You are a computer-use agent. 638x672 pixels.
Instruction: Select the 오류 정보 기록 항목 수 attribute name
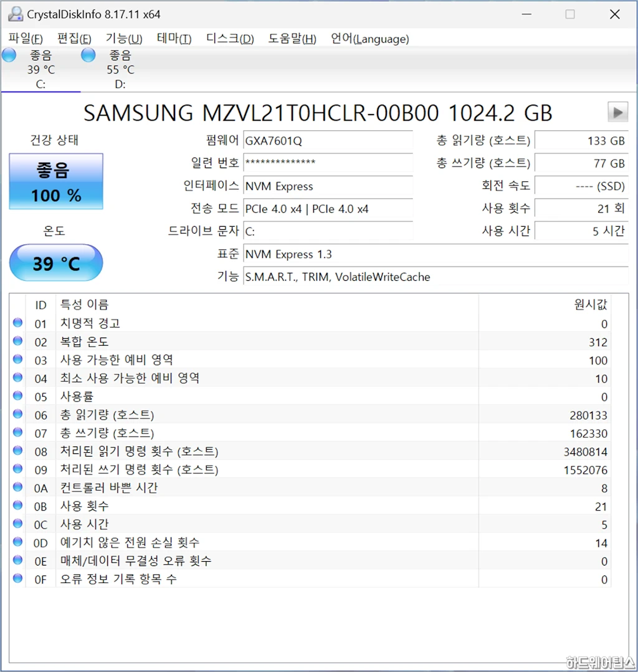tap(118, 579)
